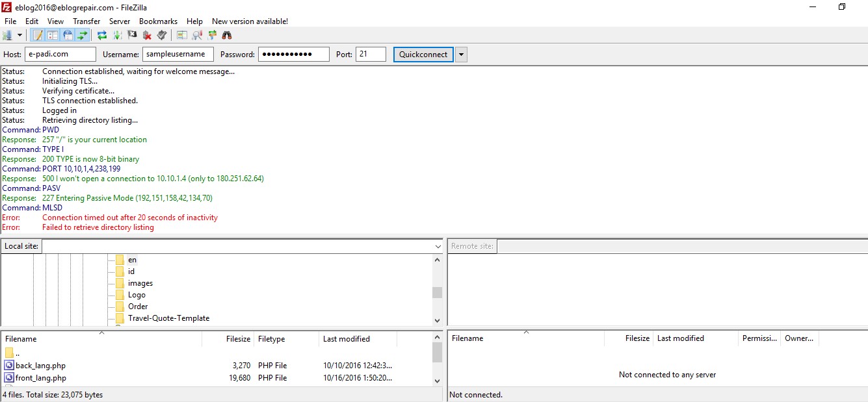This screenshot has height=402, width=868.
Task: Click the process queue green arrows icon
Action: click(x=117, y=35)
